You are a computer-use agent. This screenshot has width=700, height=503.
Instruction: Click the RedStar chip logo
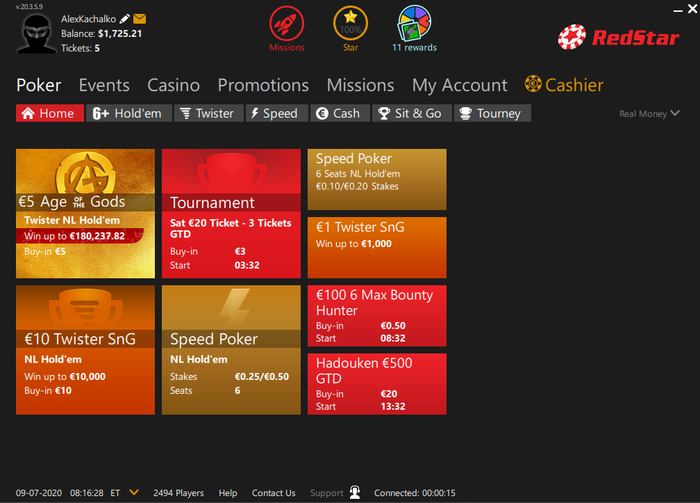(x=572, y=37)
